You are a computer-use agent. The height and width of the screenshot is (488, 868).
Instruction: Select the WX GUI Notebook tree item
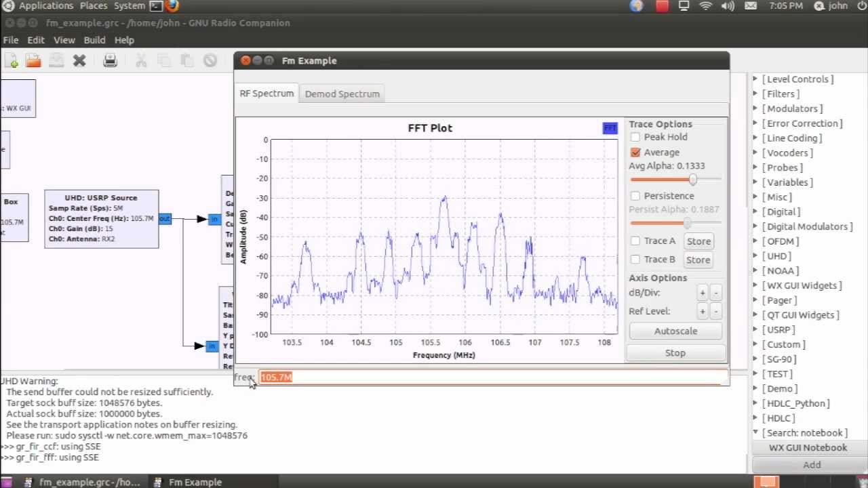(808, 447)
